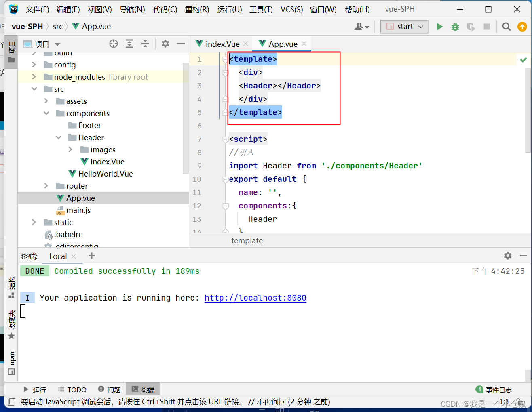Open the user account icon dropdown
The width and height of the screenshot is (532, 412).
coord(361,27)
